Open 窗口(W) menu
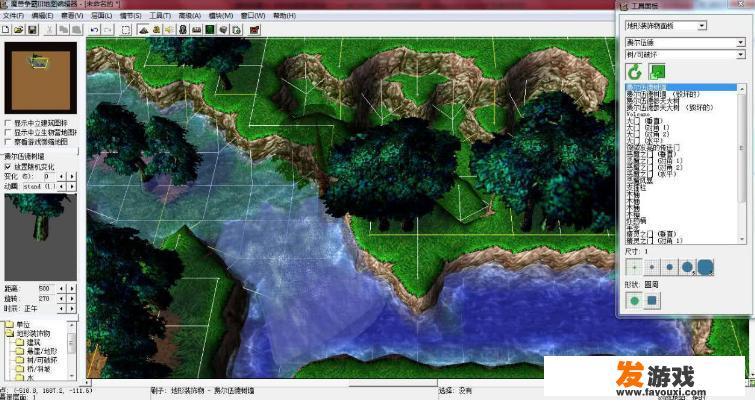 (x=253, y=16)
